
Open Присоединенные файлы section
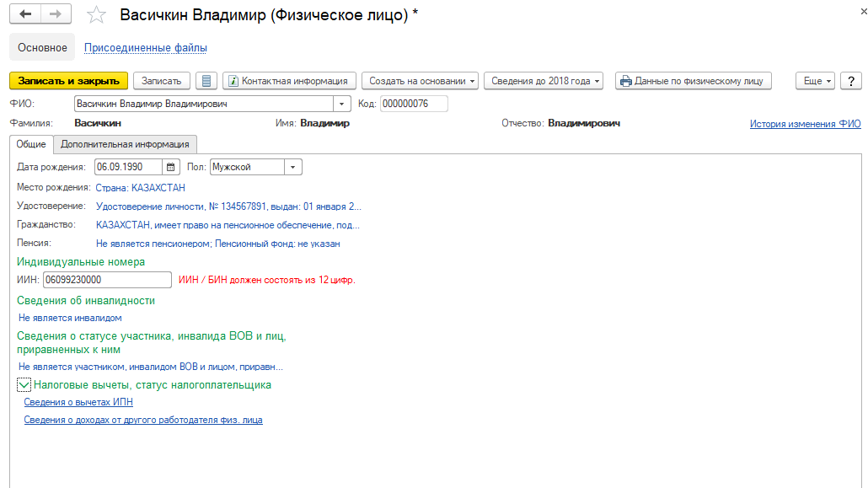point(146,48)
